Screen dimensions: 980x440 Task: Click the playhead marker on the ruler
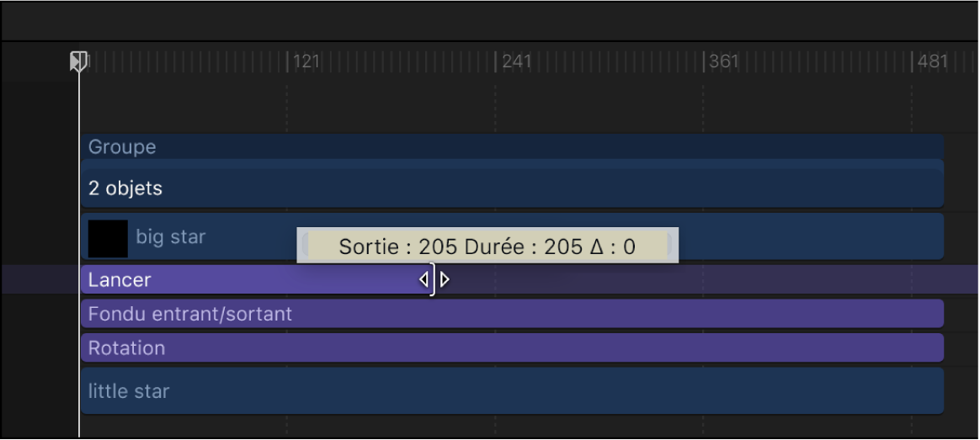point(78,60)
